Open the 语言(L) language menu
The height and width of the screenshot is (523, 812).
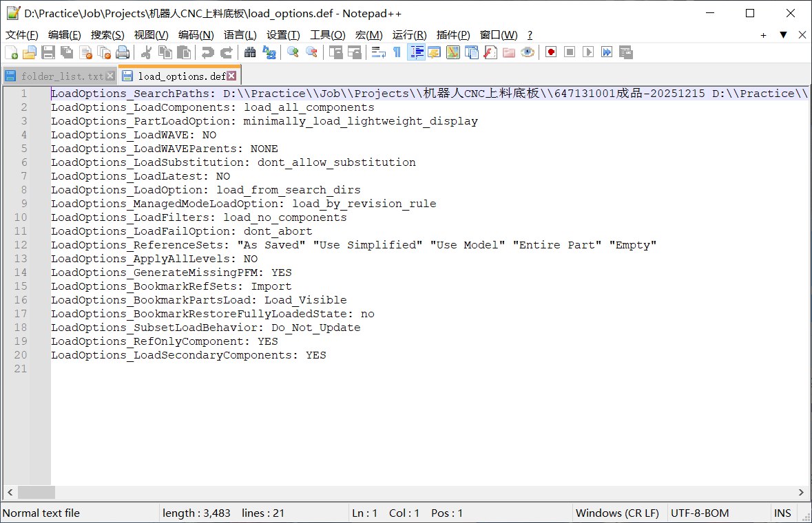(240, 35)
